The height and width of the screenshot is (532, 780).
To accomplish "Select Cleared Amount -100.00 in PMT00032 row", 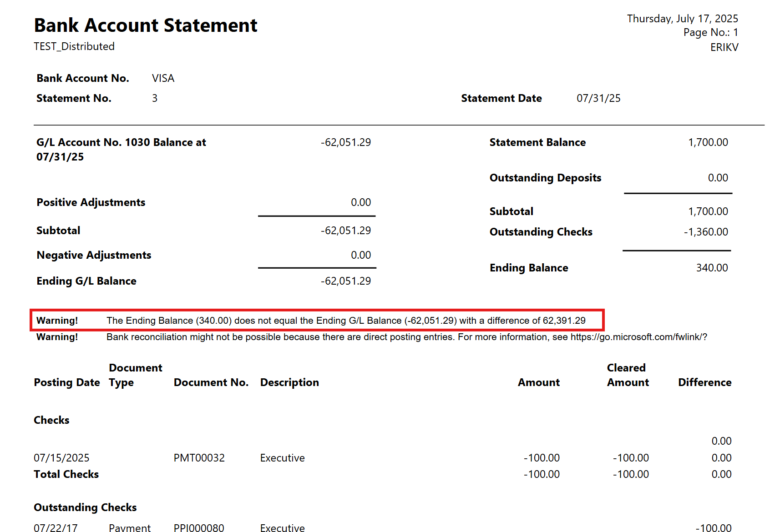I will 630,458.
